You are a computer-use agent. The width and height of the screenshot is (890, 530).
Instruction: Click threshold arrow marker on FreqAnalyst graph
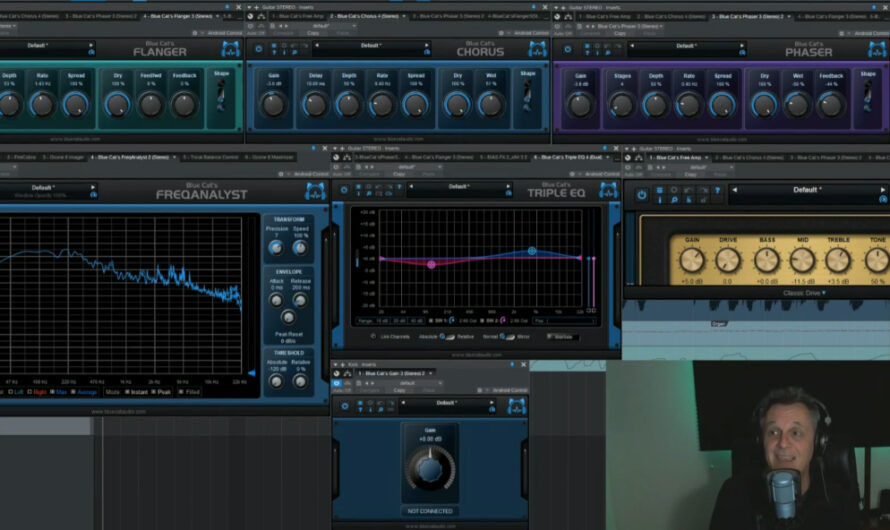[x=251, y=373]
